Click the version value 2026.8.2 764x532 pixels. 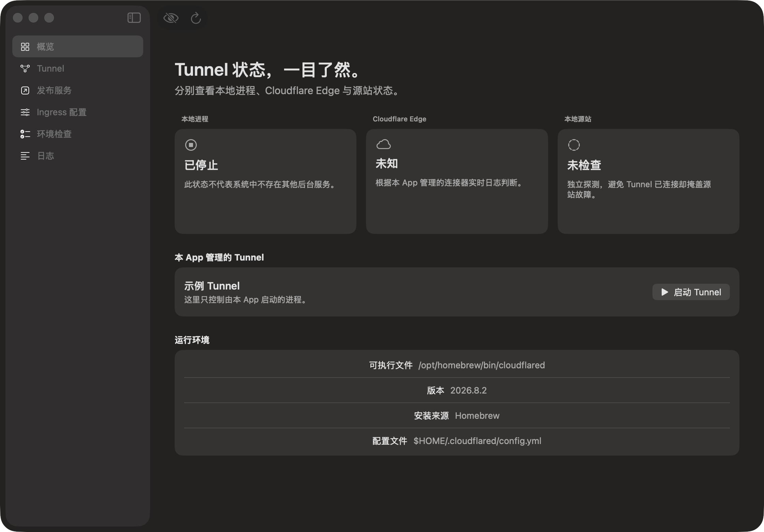click(469, 390)
